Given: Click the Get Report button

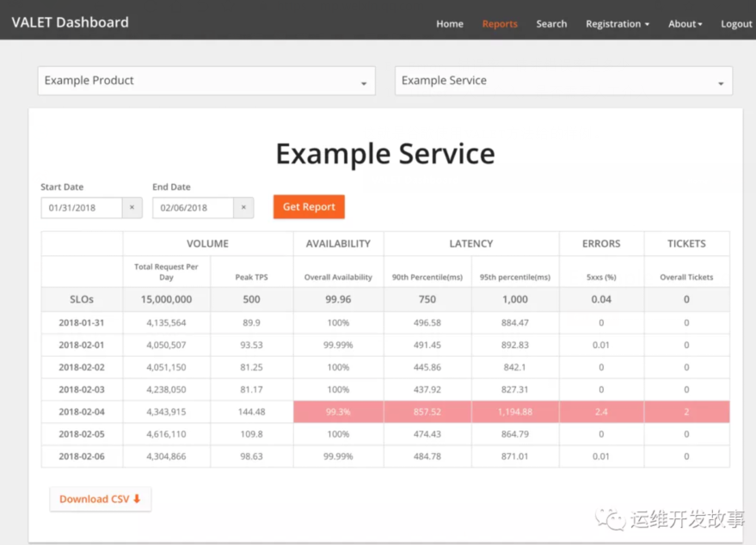Looking at the screenshot, I should point(309,207).
